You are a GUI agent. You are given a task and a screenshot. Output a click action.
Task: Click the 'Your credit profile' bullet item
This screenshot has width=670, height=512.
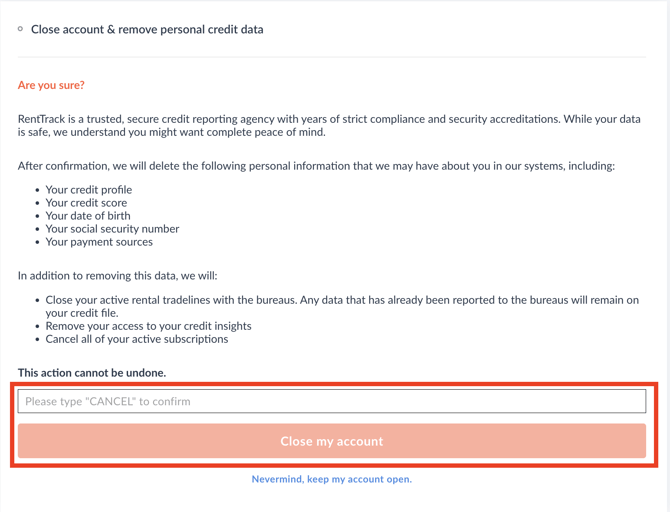click(x=89, y=190)
